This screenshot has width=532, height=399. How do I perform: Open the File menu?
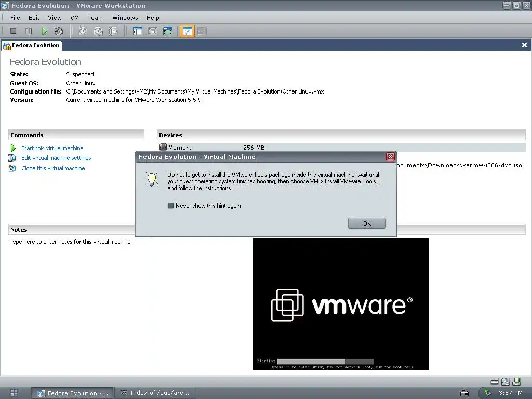click(x=15, y=18)
